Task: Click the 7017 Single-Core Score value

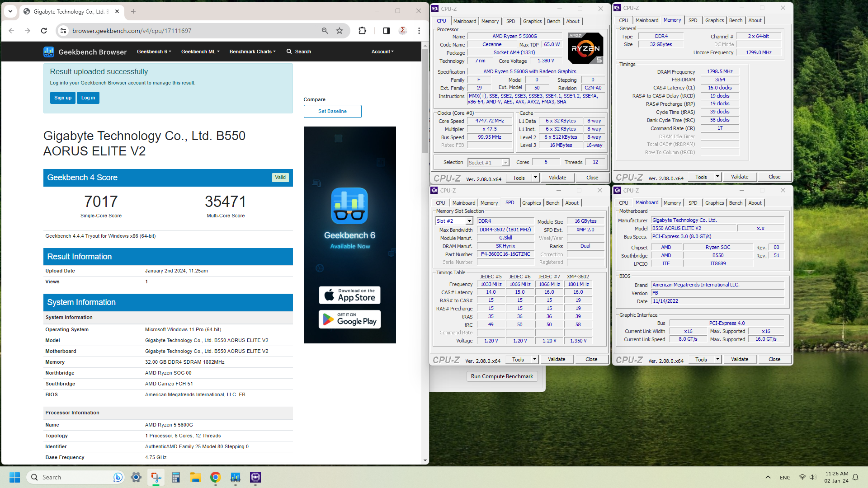Action: click(101, 202)
